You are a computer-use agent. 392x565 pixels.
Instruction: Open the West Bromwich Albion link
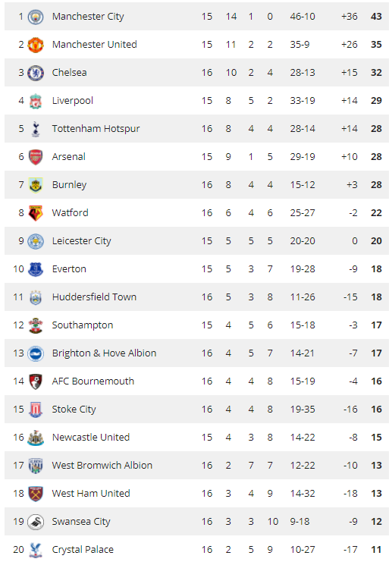click(102, 466)
